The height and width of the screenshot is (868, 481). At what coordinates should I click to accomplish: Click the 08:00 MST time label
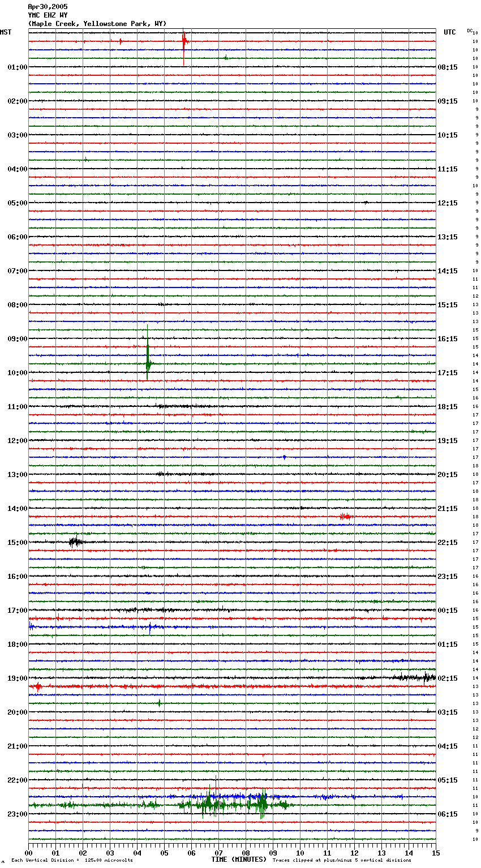point(18,305)
